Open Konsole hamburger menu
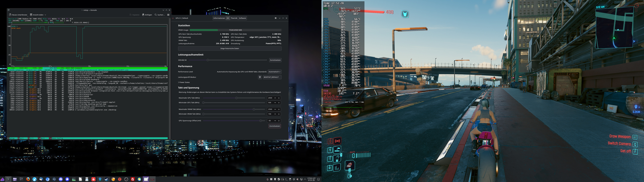Image resolution: width=644 pixels, height=182 pixels. point(168,15)
